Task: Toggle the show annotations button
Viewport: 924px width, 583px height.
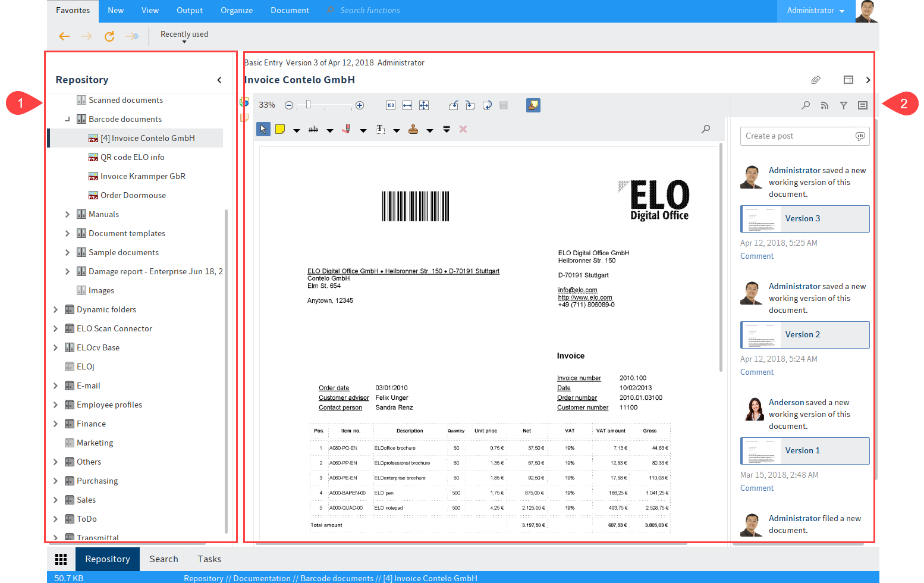Action: (x=533, y=105)
